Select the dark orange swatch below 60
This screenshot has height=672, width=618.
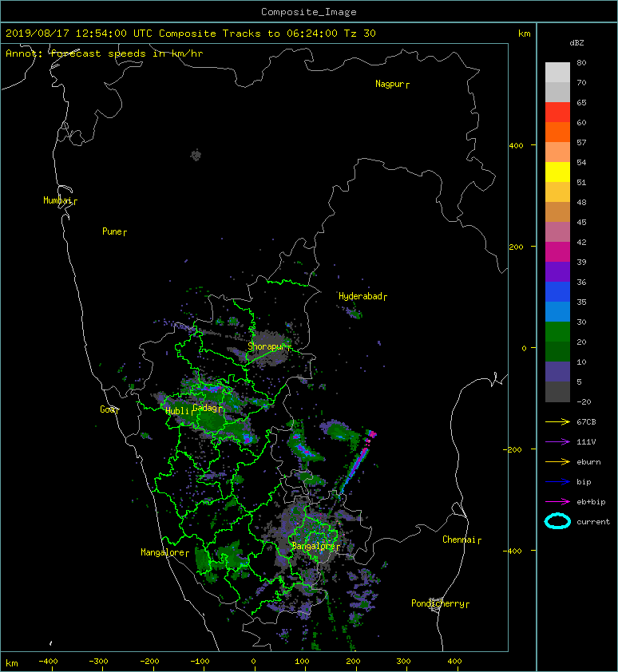pyautogui.click(x=557, y=132)
